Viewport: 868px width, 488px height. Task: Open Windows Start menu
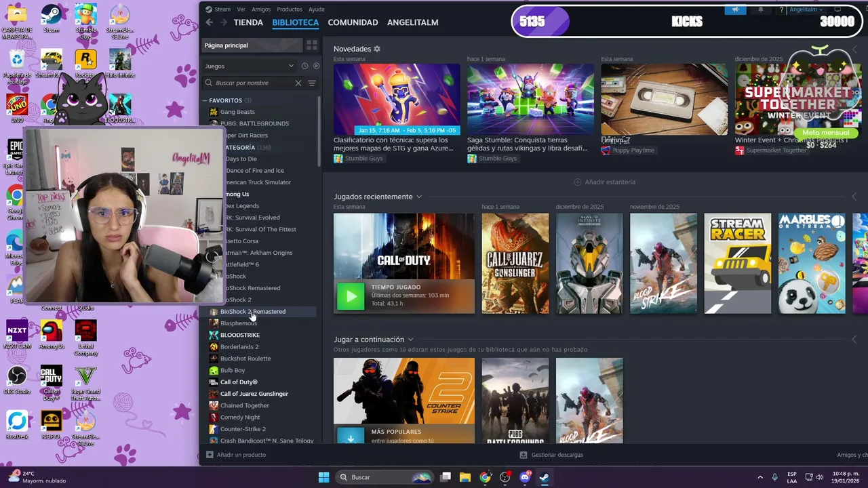(x=323, y=477)
